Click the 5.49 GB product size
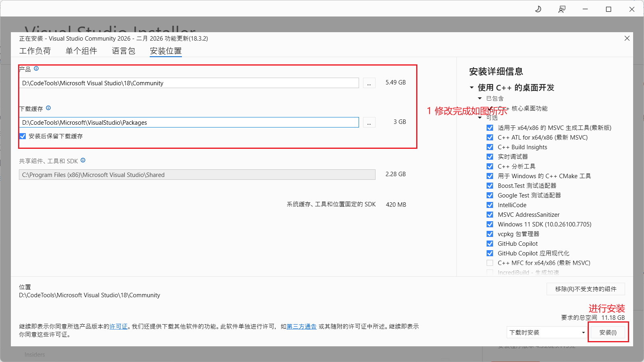The image size is (644, 362). click(396, 82)
